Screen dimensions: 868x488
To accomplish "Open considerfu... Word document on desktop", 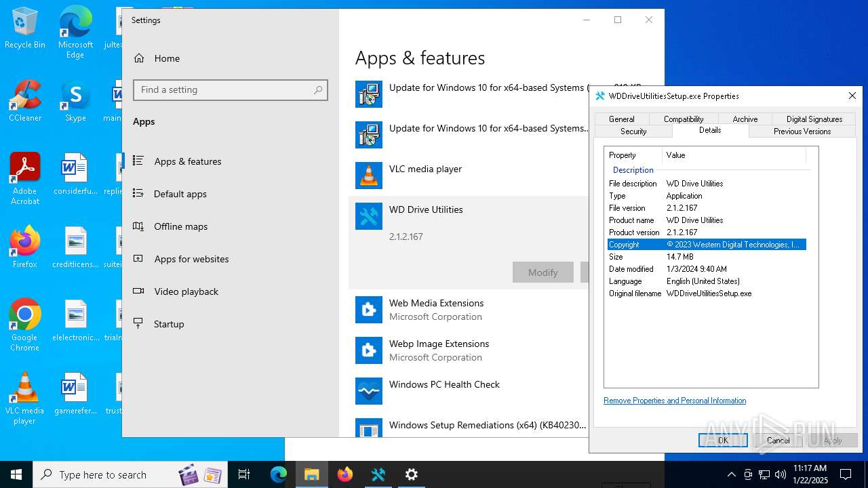I will [x=75, y=174].
